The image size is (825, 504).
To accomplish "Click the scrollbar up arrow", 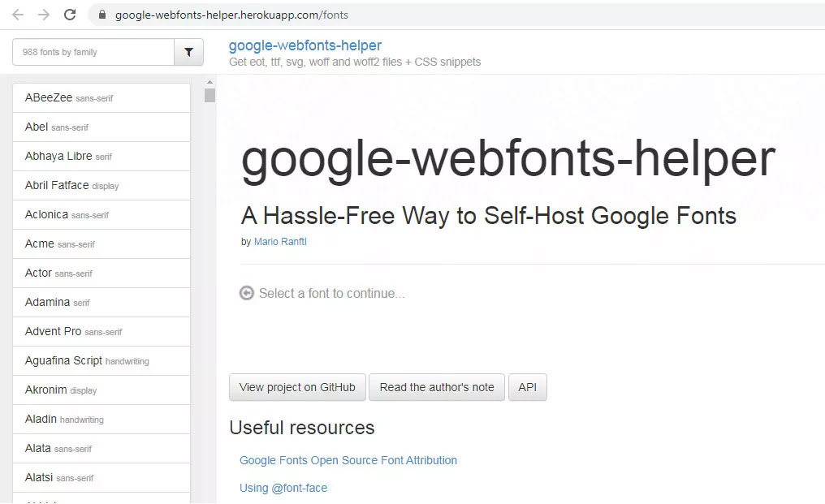I will [209, 82].
